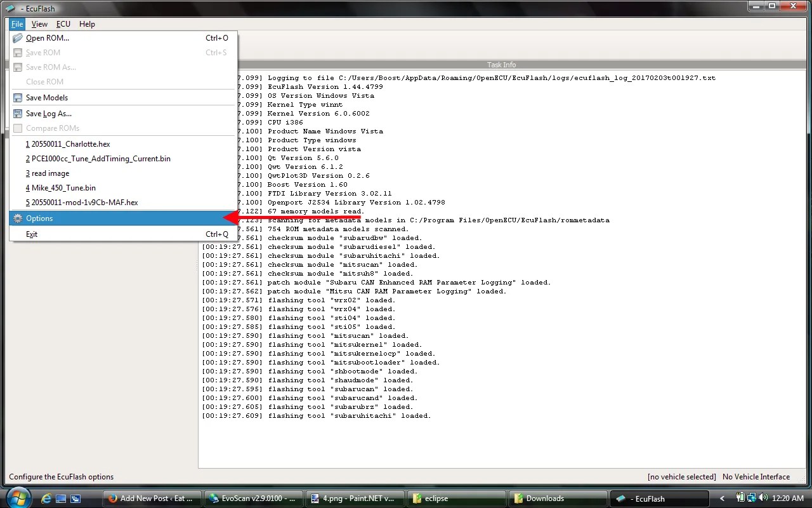Switch to 4.png Paint.NET taskbar button
812x508 pixels.
[355, 498]
